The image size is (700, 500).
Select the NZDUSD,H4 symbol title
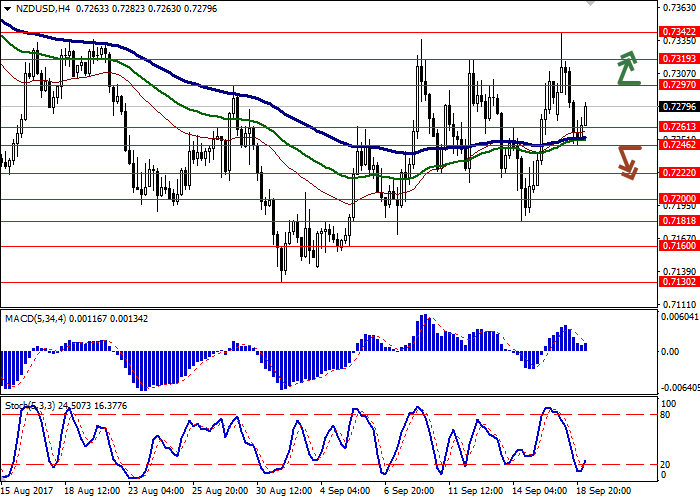(x=43, y=8)
